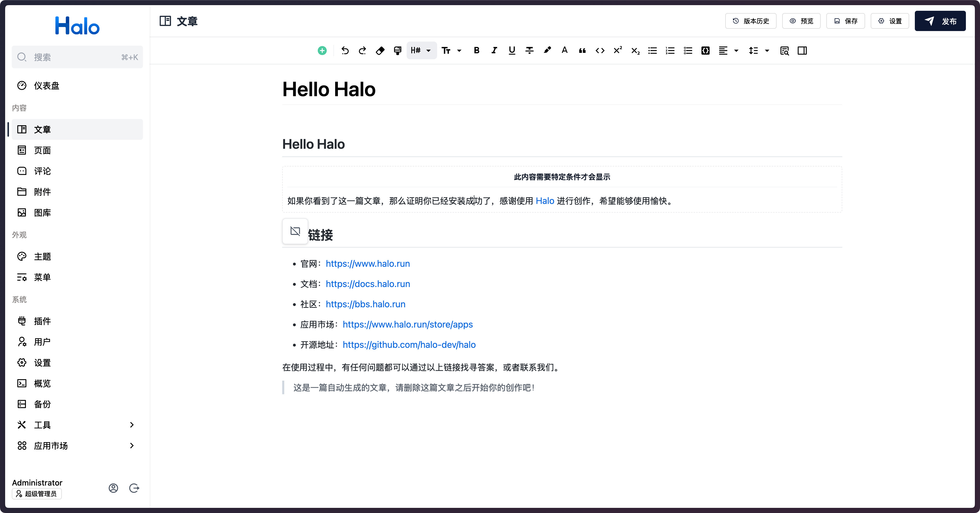Toggle superscript formatting
This screenshot has width=980, height=513.
point(618,51)
